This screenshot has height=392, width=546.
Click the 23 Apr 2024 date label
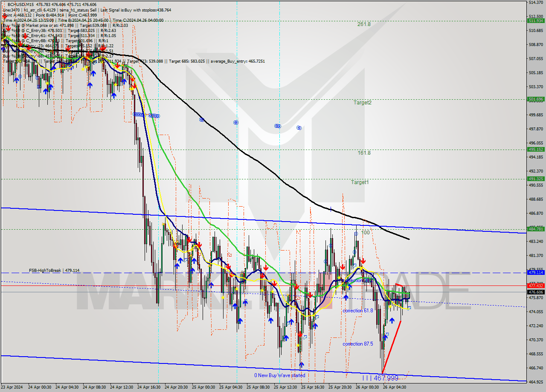pos(12,387)
